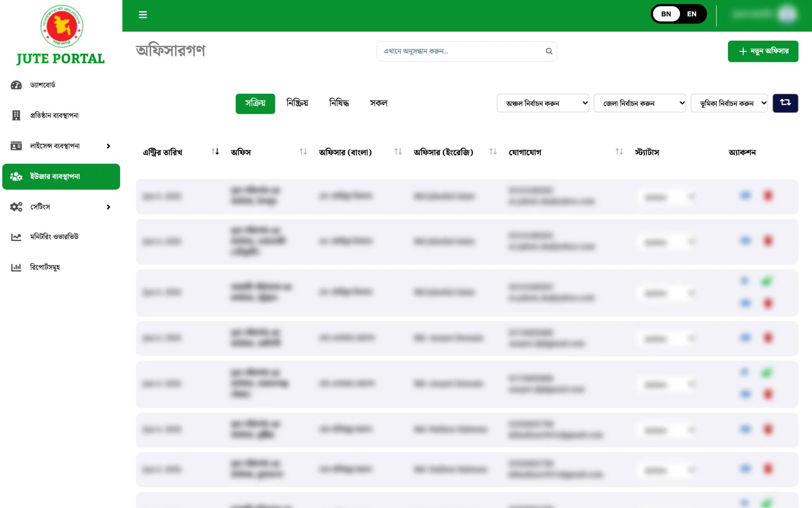Open সেটিংস gears icon
The height and width of the screenshot is (508, 812).
(16, 207)
